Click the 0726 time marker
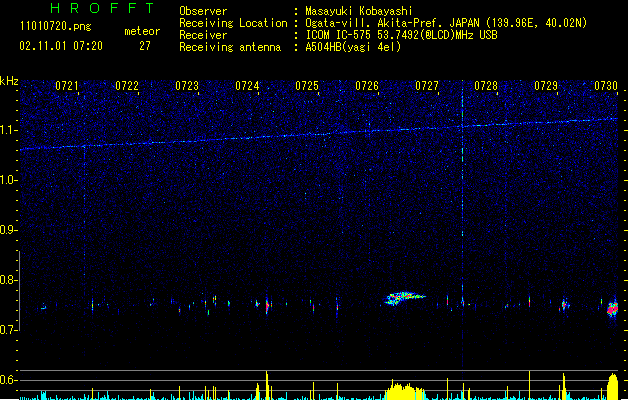This screenshot has width=629, height=400. click(x=367, y=86)
